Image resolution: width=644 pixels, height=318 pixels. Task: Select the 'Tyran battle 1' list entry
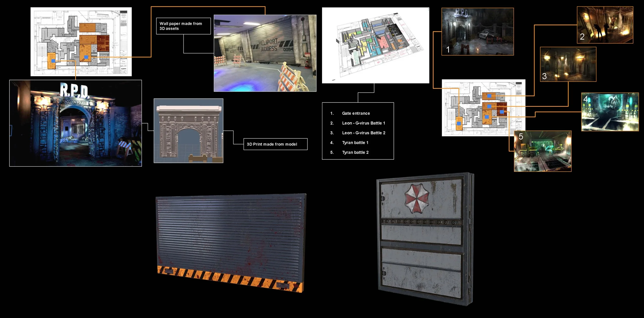point(355,143)
